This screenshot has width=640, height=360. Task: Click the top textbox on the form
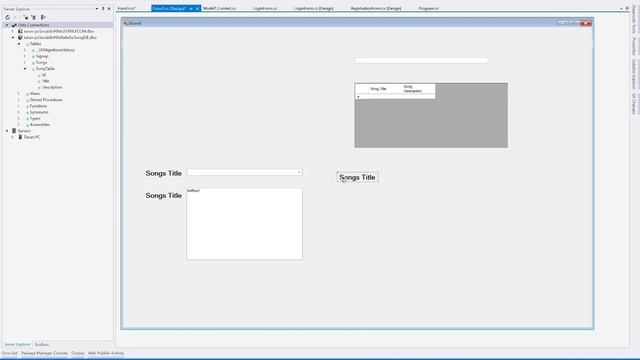coord(421,60)
